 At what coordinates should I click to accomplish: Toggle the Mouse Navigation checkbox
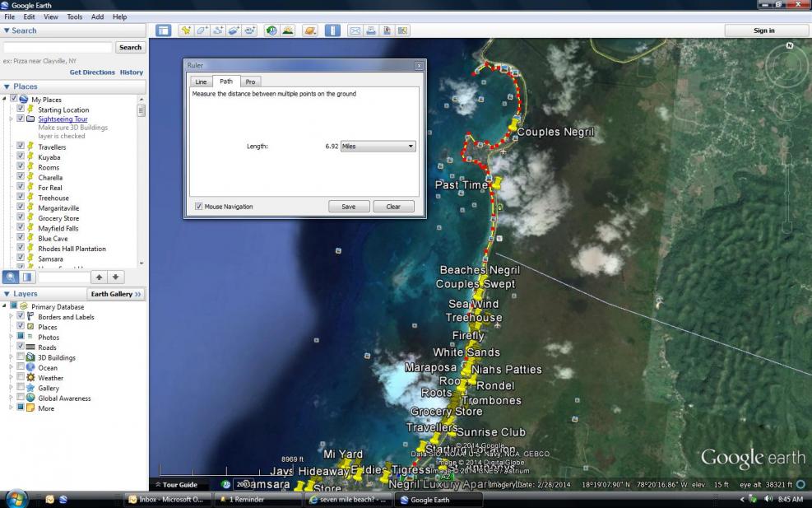click(198, 207)
